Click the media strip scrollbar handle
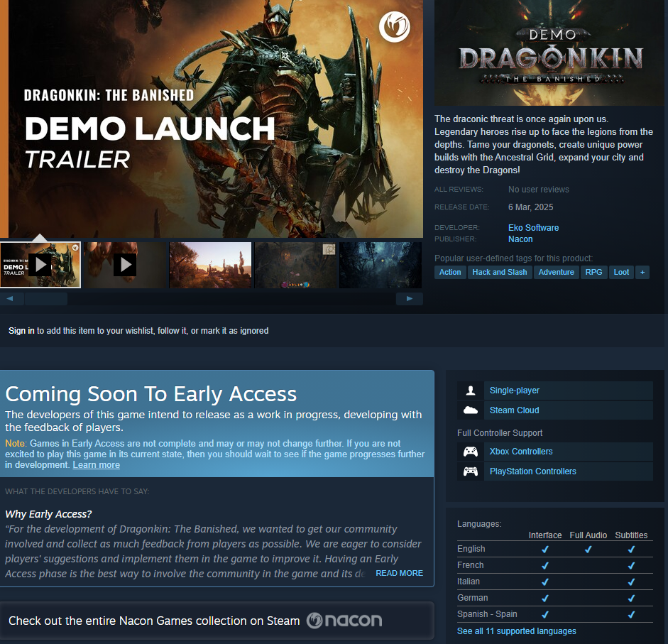This screenshot has height=644, width=668. [46, 298]
